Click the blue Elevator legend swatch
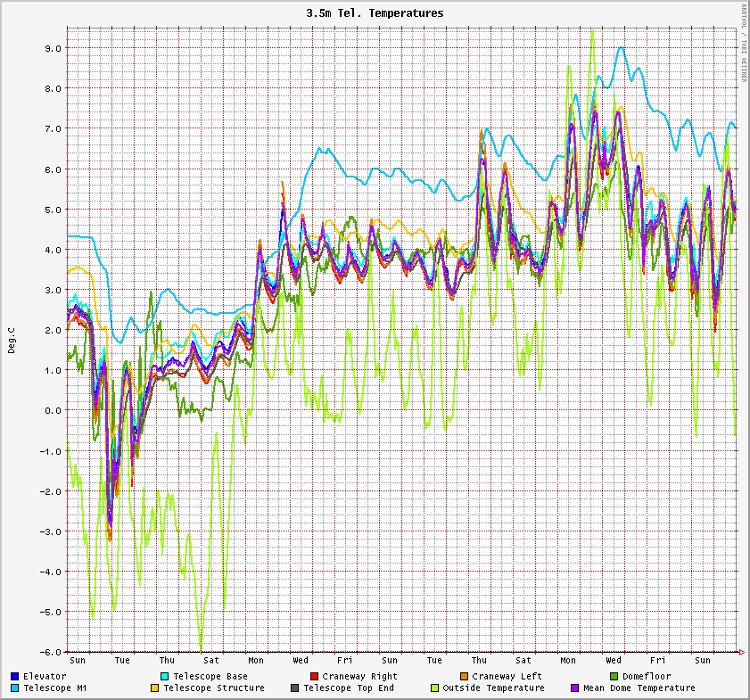Viewport: 750px width, 700px height. pyautogui.click(x=15, y=677)
